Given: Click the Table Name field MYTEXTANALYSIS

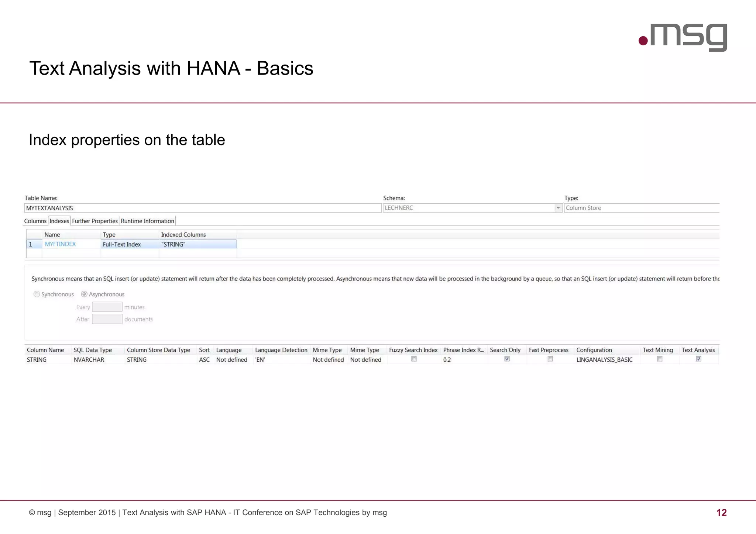Looking at the screenshot, I should click(203, 208).
